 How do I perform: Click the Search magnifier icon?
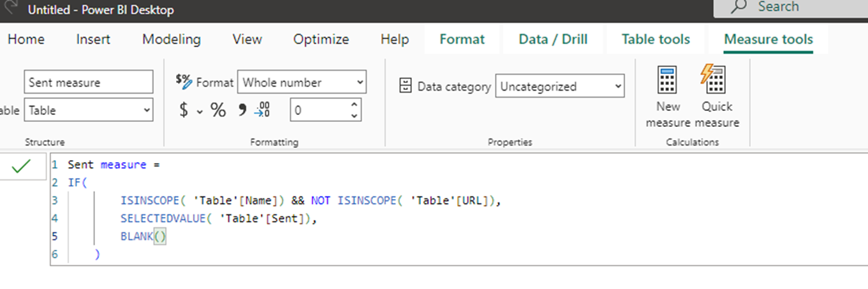pos(739,7)
